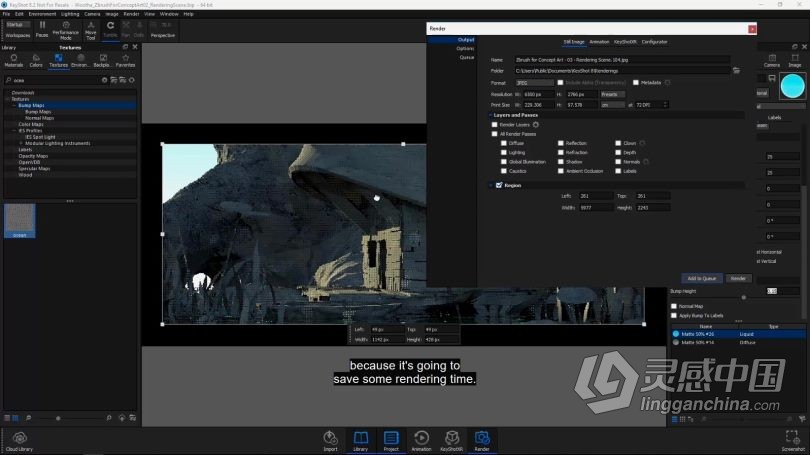Open the Cloud Library icon
The image size is (810, 455).
(20, 438)
